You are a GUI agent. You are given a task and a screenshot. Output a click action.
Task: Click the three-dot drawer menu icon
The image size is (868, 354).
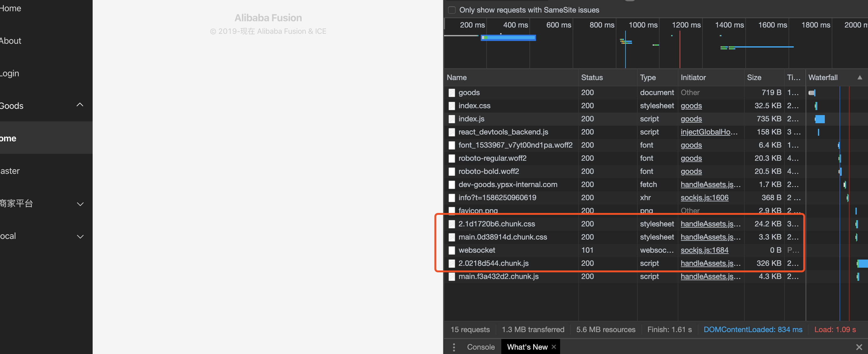[x=454, y=347]
